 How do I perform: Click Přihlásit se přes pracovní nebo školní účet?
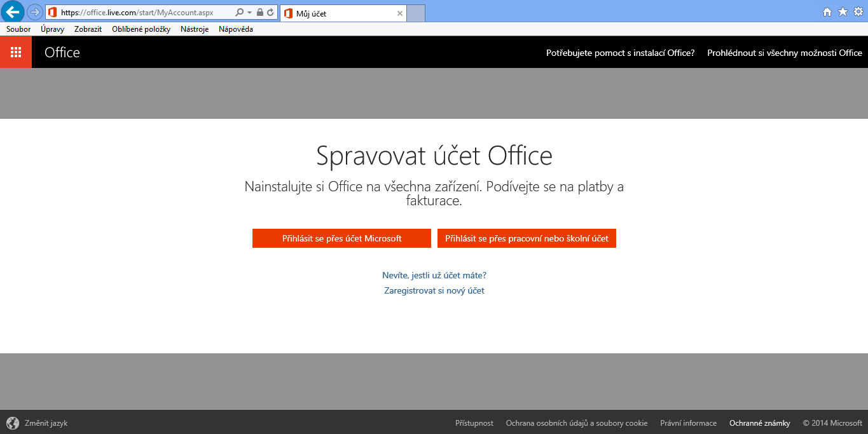[x=527, y=238]
